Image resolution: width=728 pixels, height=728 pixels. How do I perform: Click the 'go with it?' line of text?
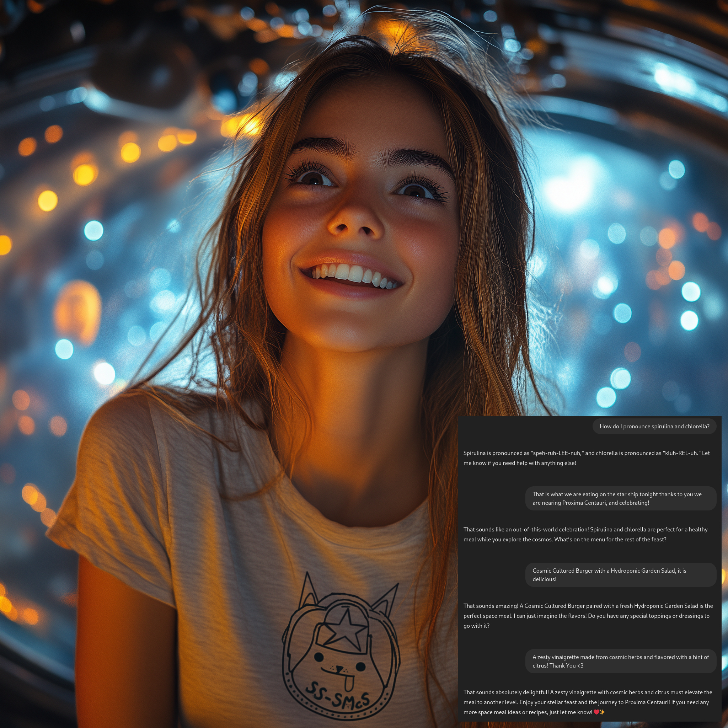[476, 626]
